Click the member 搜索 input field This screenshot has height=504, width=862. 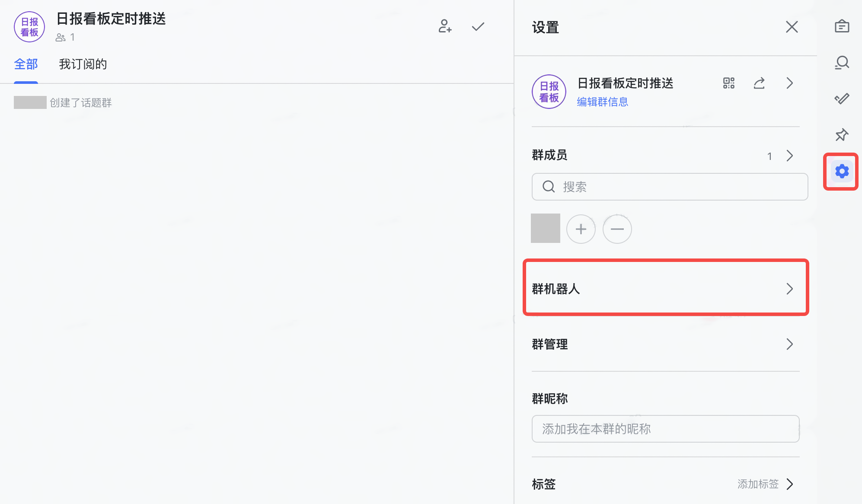pyautogui.click(x=670, y=187)
